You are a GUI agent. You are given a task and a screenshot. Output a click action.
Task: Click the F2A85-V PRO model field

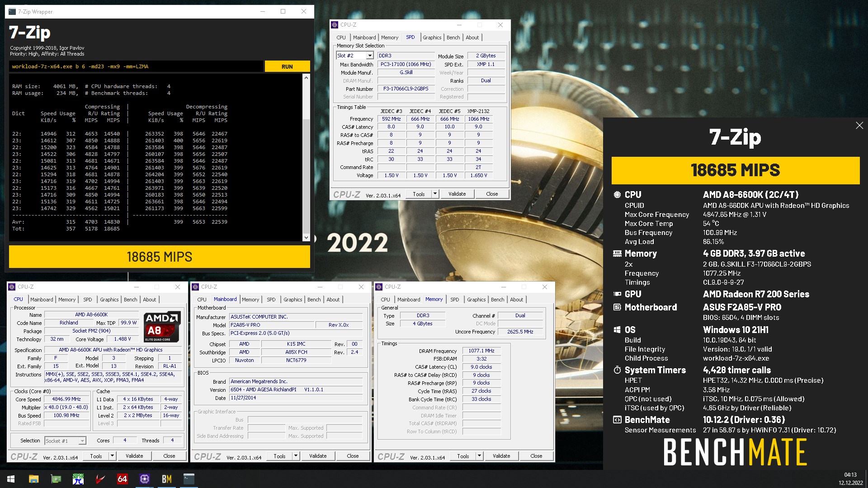pos(271,325)
